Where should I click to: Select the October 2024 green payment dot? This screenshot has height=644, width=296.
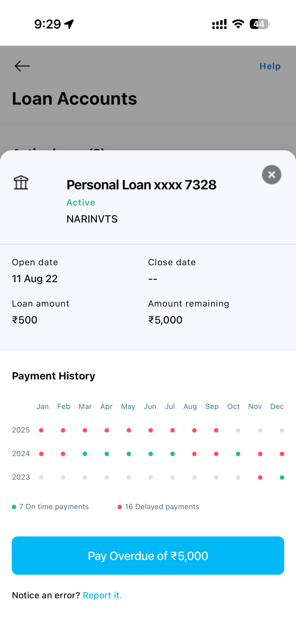[x=238, y=454]
